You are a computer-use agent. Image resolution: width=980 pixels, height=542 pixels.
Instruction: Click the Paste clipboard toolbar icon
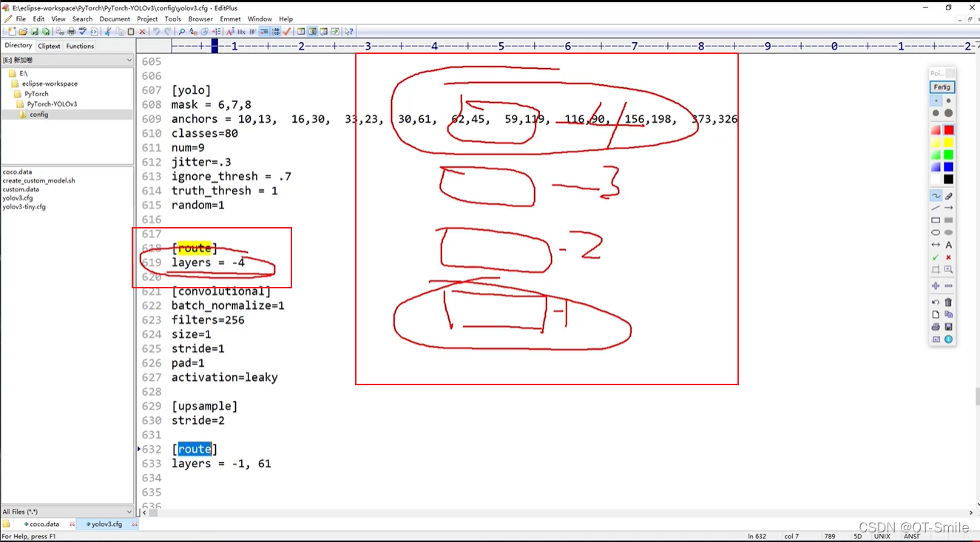click(131, 32)
